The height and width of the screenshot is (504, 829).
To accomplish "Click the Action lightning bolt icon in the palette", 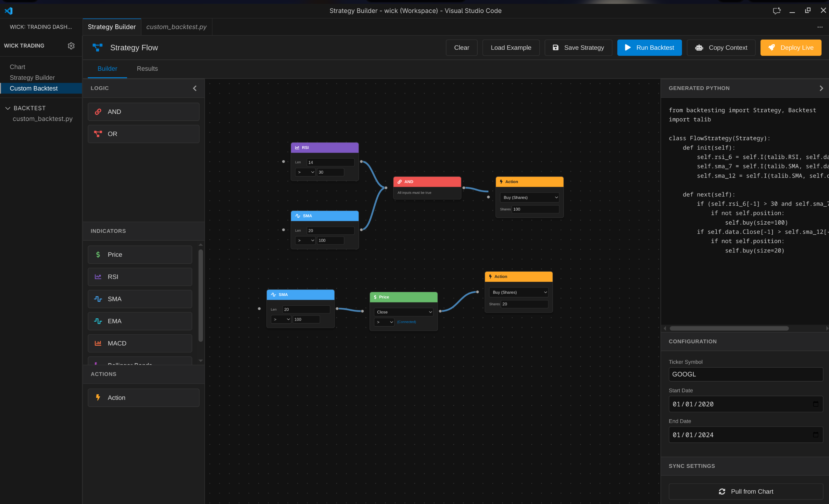I will pyautogui.click(x=98, y=398).
